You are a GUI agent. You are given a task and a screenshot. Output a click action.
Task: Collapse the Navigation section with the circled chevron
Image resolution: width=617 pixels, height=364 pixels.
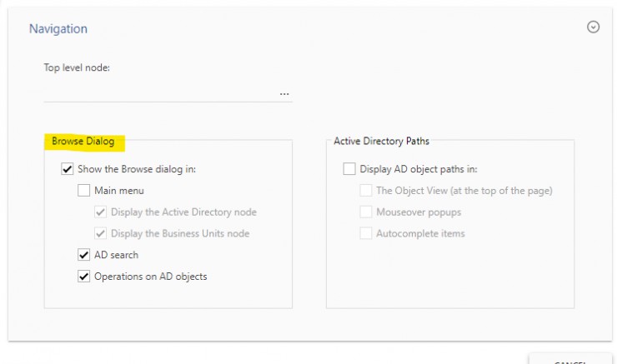point(593,27)
